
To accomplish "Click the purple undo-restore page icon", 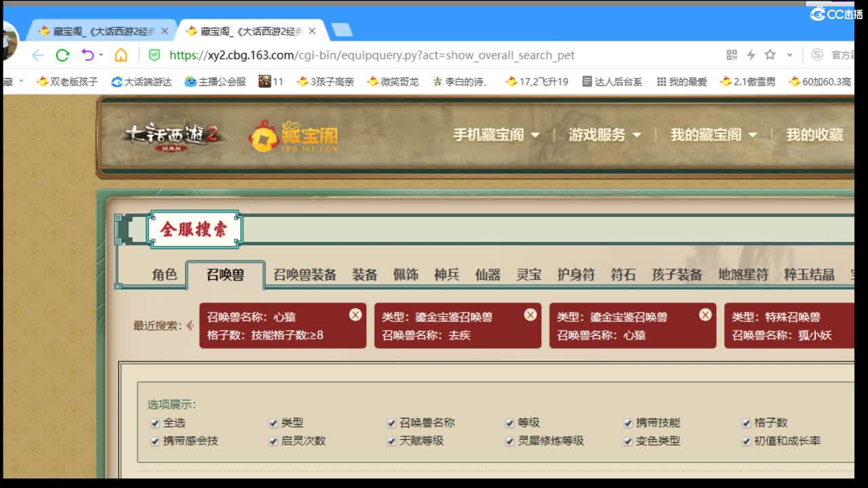I will pos(87,55).
